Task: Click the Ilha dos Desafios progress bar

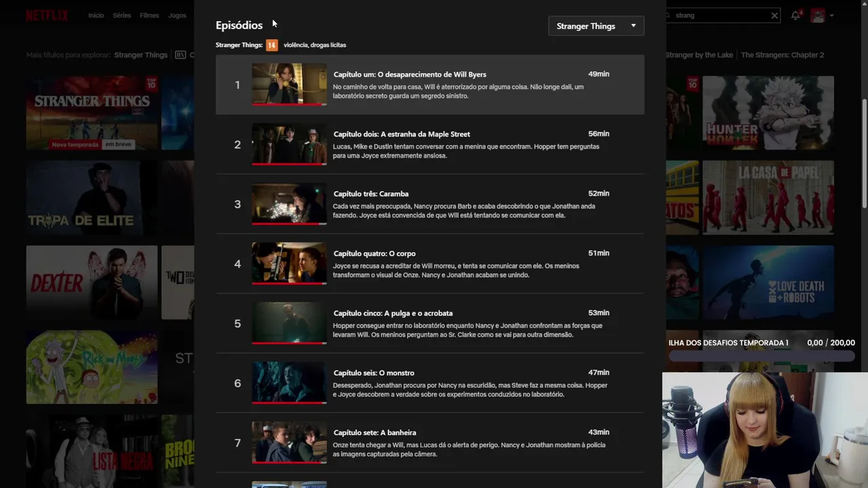Action: pos(762,356)
